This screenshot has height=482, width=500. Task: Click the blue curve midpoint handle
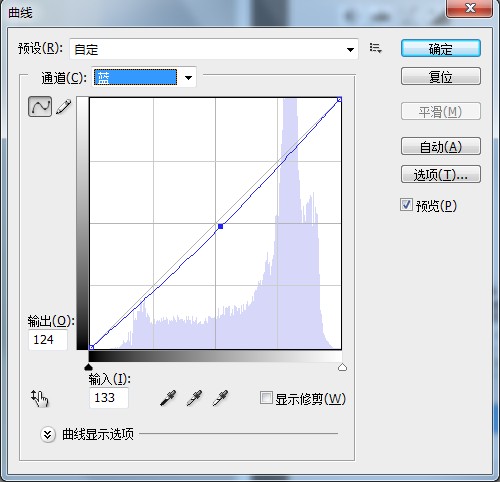[220, 226]
